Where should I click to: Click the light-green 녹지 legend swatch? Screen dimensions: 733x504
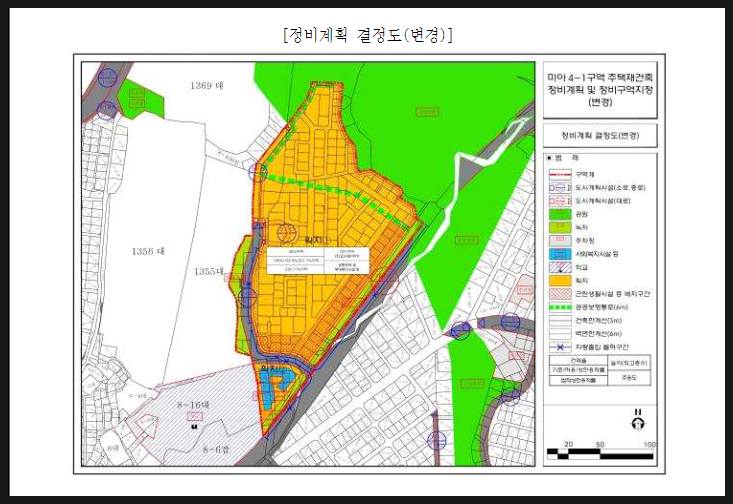coord(560,227)
